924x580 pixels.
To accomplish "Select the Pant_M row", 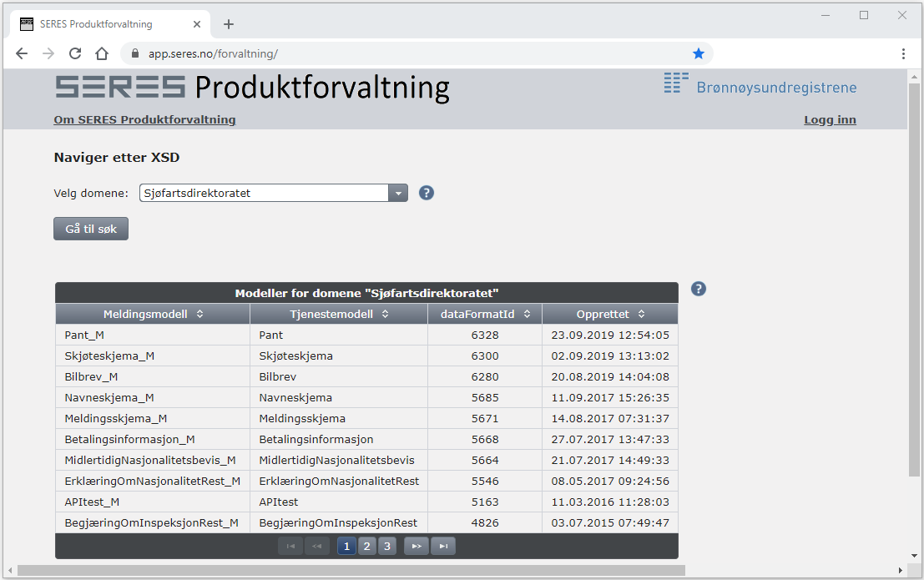I will click(366, 335).
